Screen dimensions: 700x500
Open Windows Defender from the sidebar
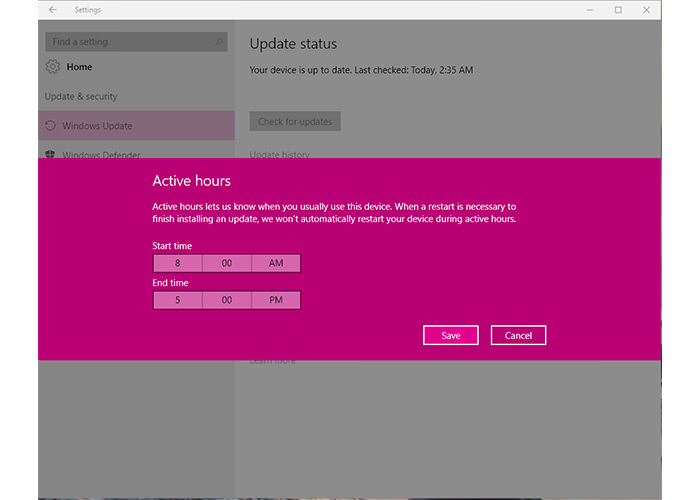click(x=100, y=155)
